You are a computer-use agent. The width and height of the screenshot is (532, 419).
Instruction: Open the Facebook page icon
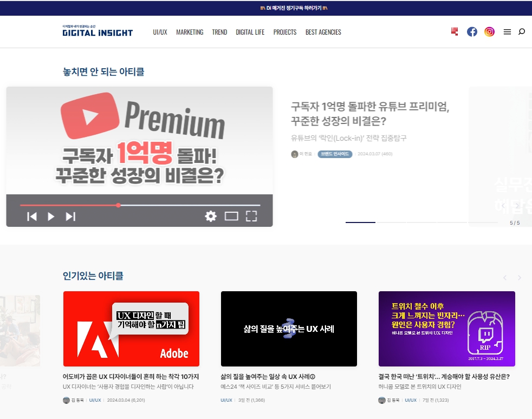point(472,31)
